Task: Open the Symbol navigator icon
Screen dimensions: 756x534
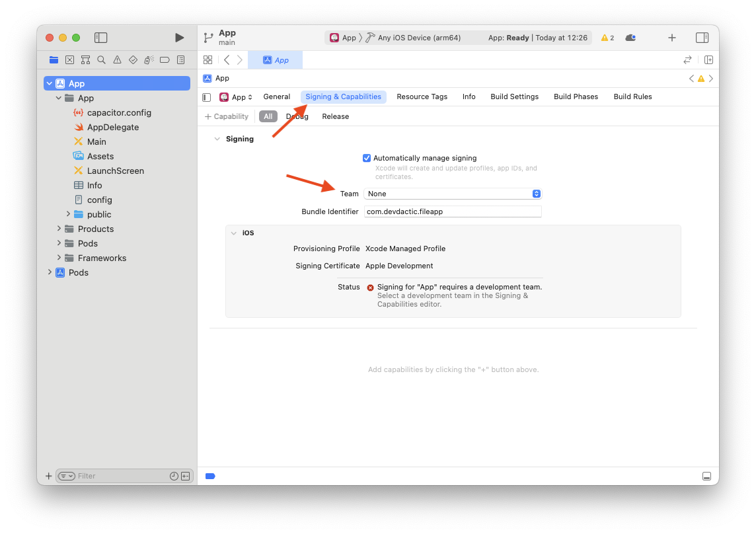Action: [x=85, y=59]
